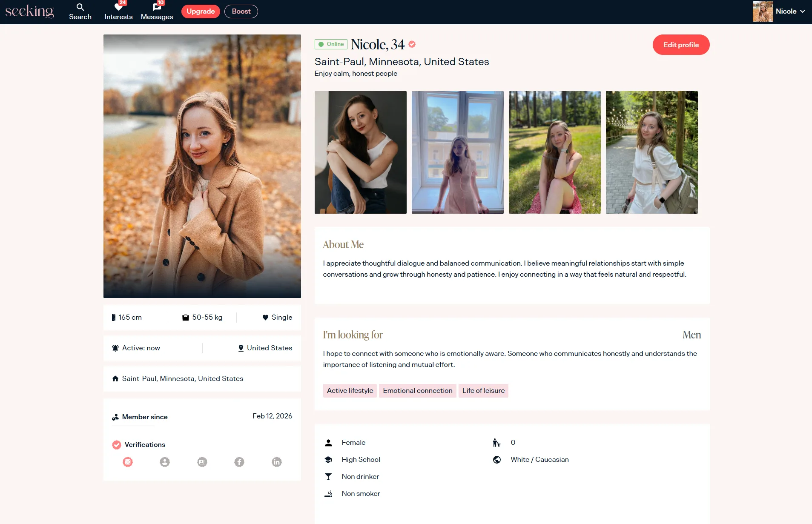The width and height of the screenshot is (812, 524).
Task: Go to homepage via Seeking logo
Action: click(30, 11)
